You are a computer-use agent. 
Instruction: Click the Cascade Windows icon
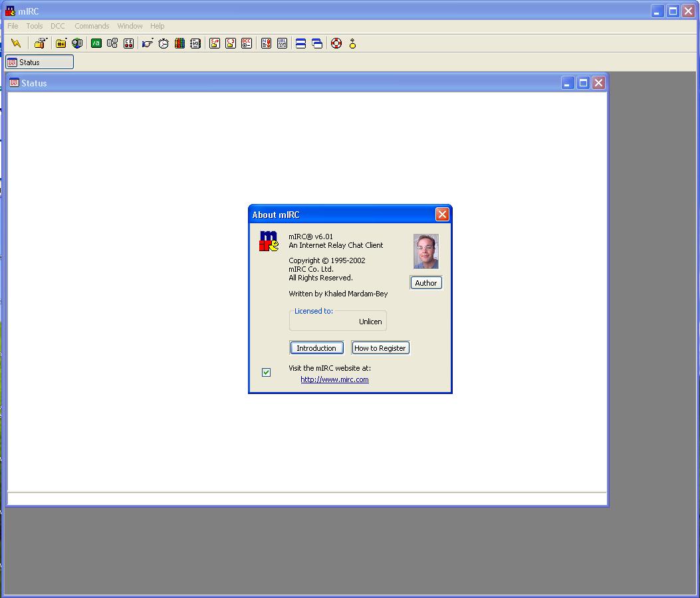(317, 43)
